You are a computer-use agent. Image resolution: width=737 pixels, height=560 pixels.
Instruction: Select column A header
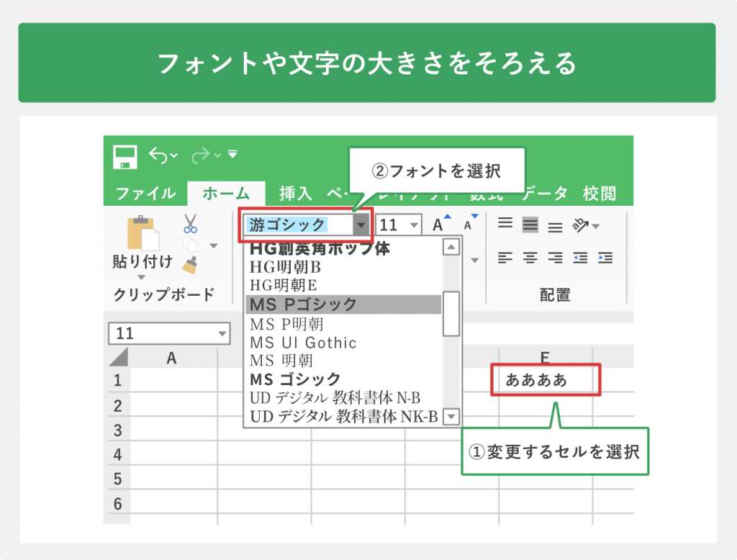pyautogui.click(x=171, y=358)
